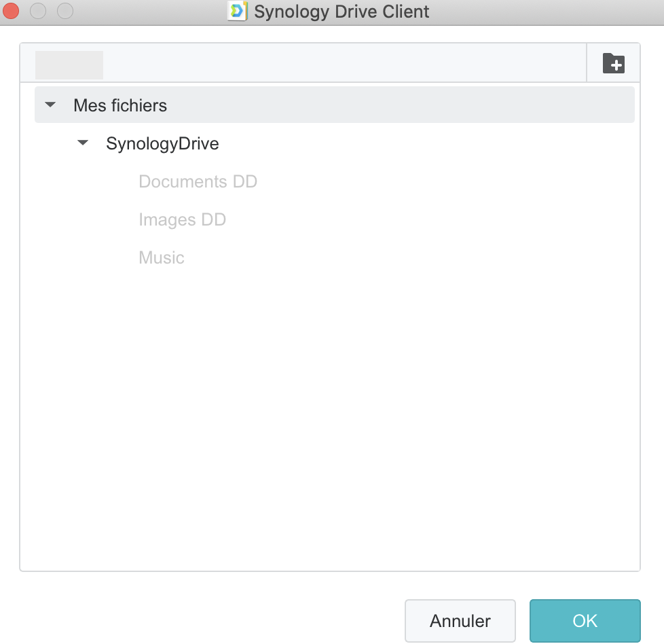The height and width of the screenshot is (644, 664).
Task: Click the Synology Drive Client window title
Action: [342, 12]
